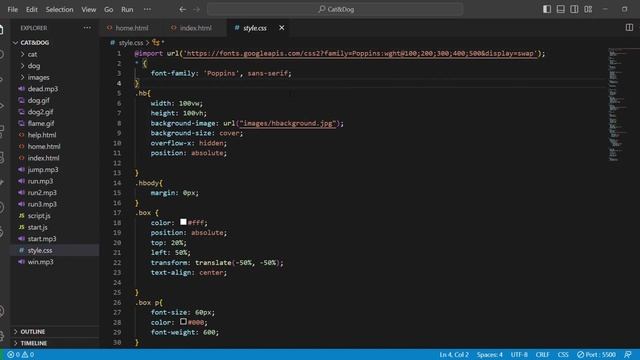Open the #fff white color swatch
Screen dimensions: 640x360
click(183, 222)
